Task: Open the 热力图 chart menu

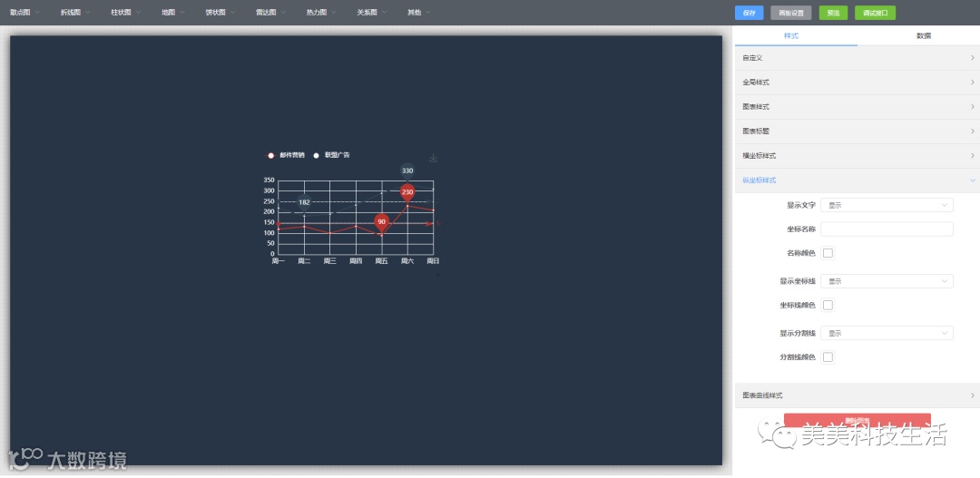Action: coord(321,13)
